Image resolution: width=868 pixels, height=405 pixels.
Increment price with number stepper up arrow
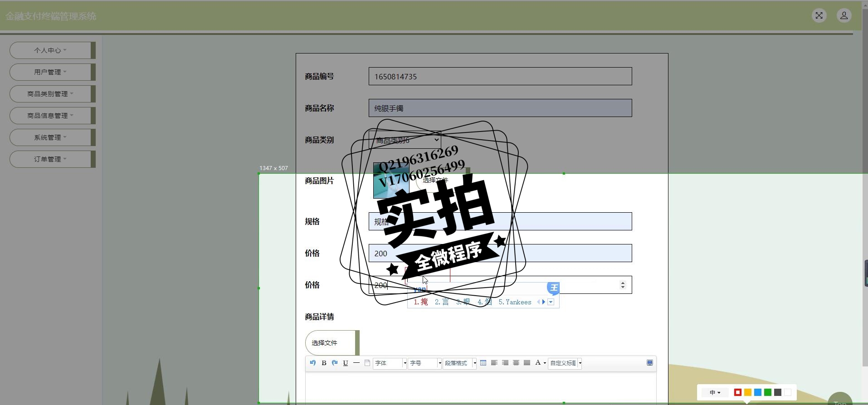click(623, 282)
